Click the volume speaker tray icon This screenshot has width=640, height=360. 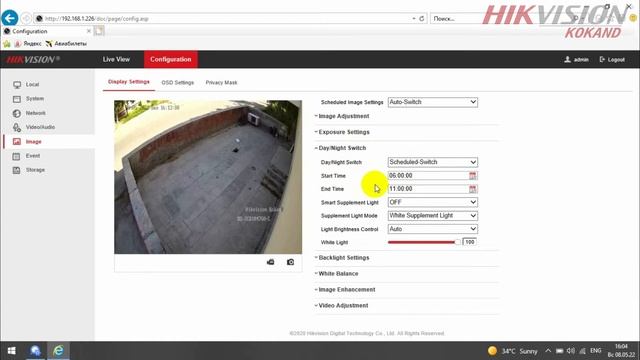(x=571, y=351)
